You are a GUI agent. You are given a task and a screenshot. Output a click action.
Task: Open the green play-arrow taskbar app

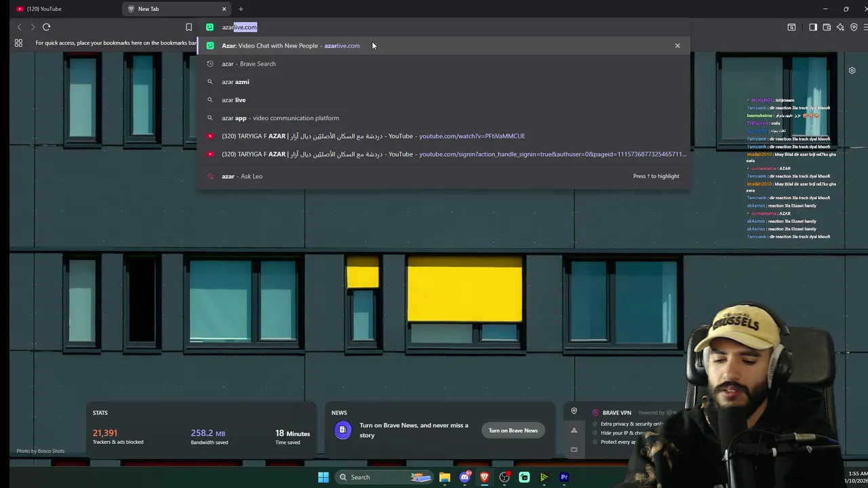click(544, 477)
